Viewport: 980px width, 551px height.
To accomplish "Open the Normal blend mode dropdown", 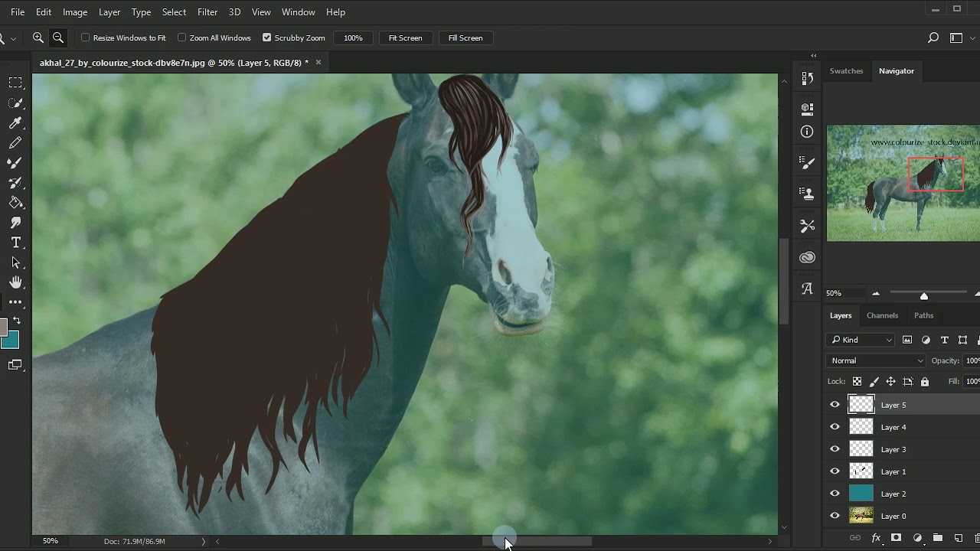I will [x=876, y=360].
